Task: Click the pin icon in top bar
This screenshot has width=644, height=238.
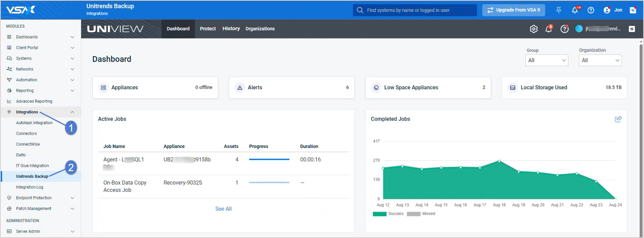Action: point(559,10)
